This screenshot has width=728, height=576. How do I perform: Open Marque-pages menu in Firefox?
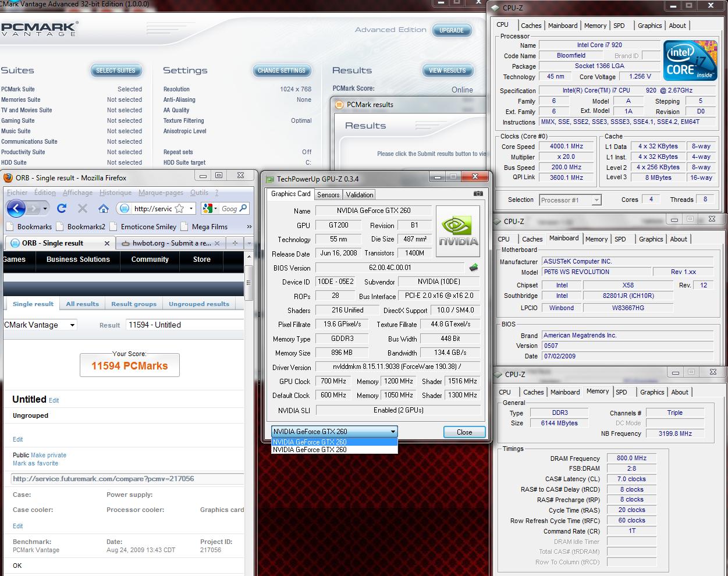pyautogui.click(x=161, y=193)
